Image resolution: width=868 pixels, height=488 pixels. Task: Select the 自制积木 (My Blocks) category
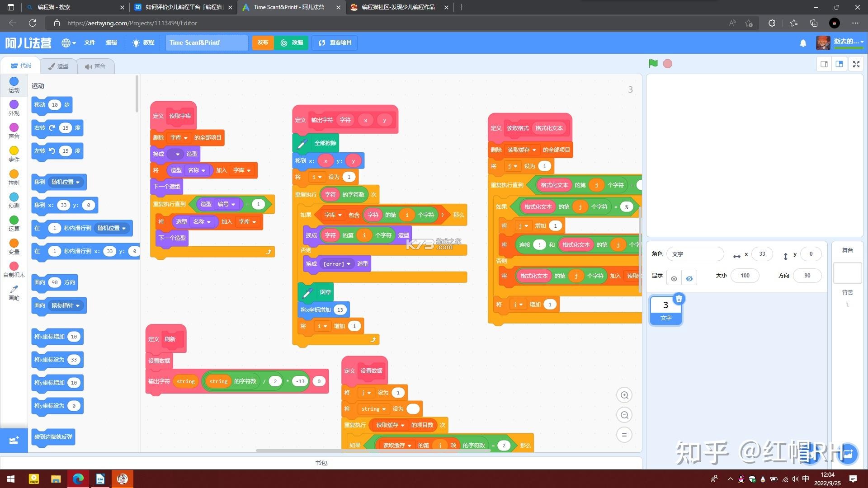[x=14, y=270]
